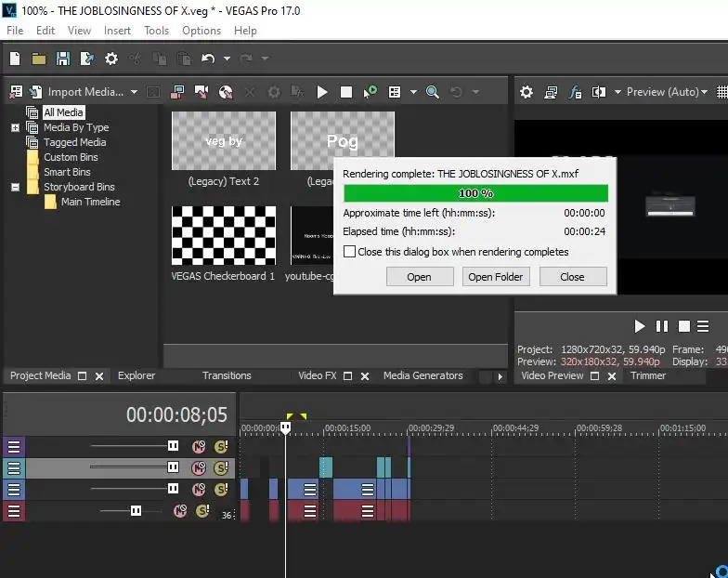The width and height of the screenshot is (728, 578).
Task: Collapse the Storyboard Bins tree node
Action: coord(15,187)
